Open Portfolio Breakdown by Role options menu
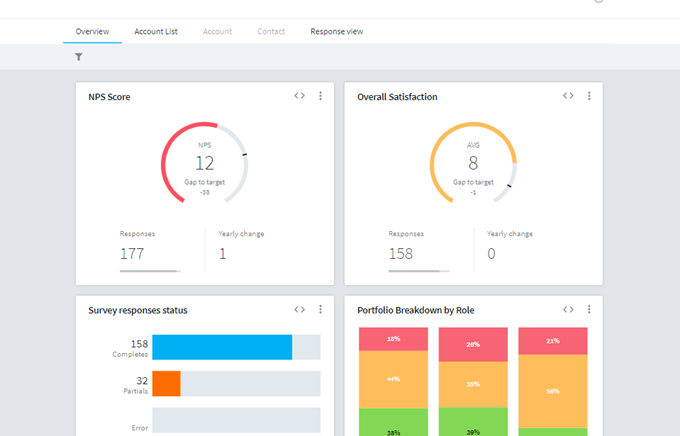The width and height of the screenshot is (680, 436). (x=589, y=309)
